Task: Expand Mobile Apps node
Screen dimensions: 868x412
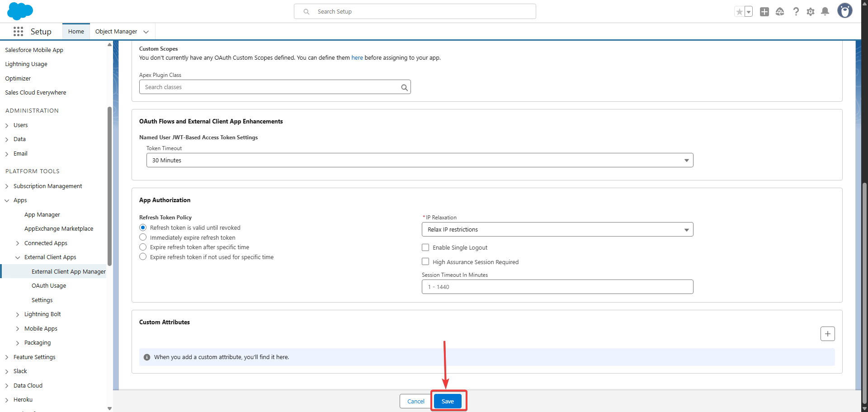Action: point(18,329)
